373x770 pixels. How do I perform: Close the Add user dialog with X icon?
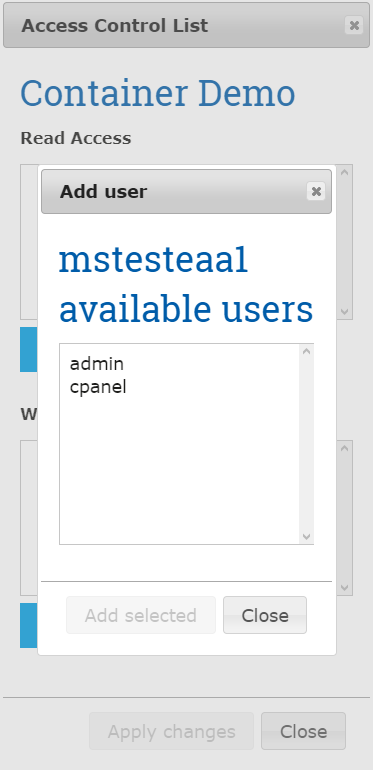(316, 192)
